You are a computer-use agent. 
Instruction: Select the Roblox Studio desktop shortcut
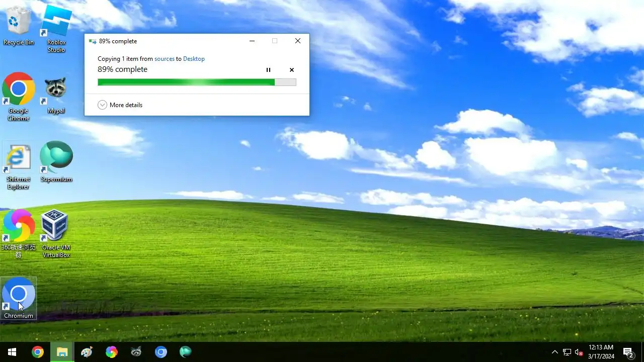pyautogui.click(x=56, y=29)
